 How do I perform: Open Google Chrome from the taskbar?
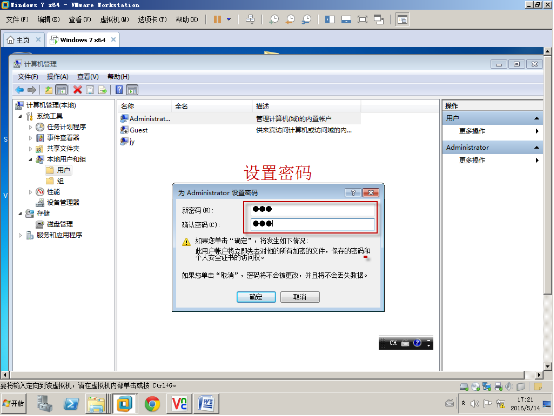pyautogui.click(x=152, y=404)
